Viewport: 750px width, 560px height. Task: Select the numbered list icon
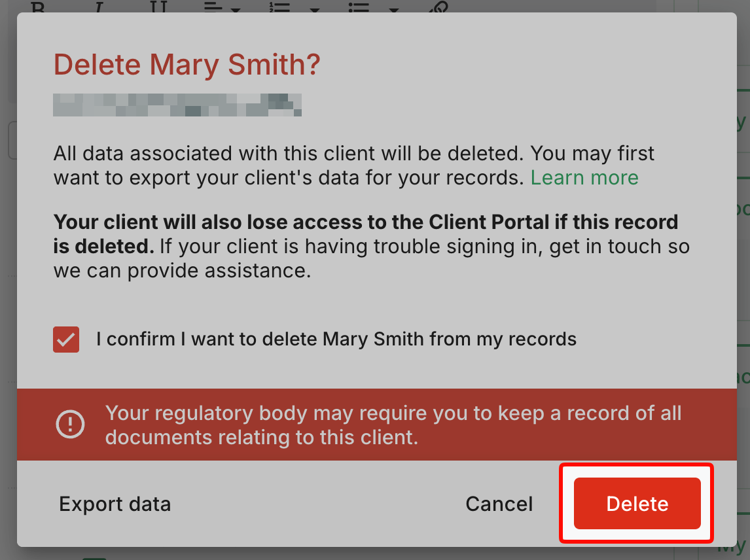280,7
